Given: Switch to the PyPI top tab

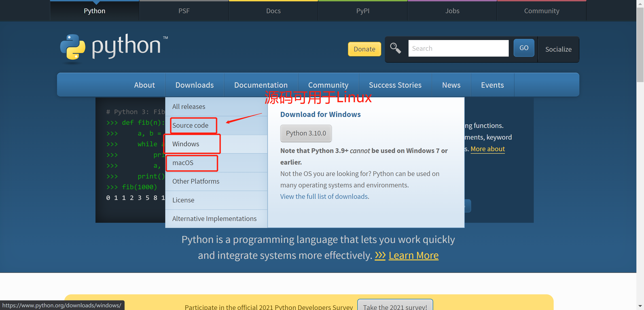Looking at the screenshot, I should (362, 11).
